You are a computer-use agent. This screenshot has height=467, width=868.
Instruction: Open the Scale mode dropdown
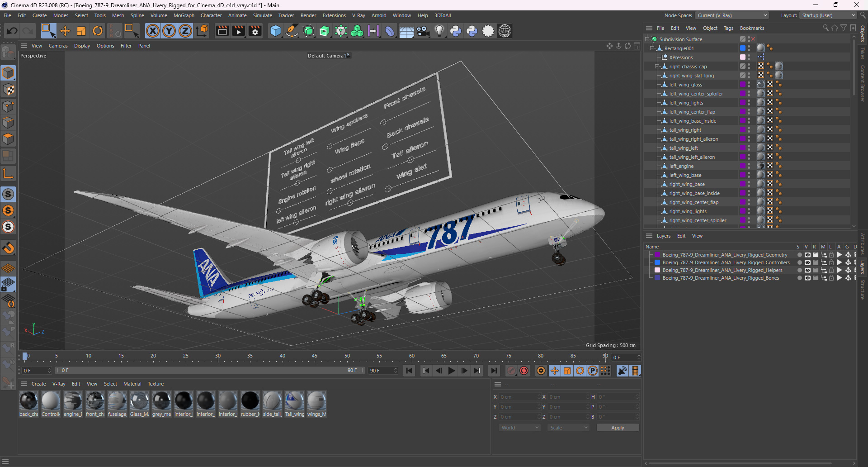pyautogui.click(x=568, y=428)
